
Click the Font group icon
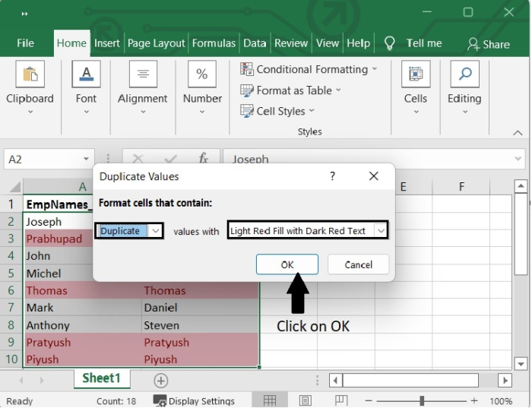(86, 74)
